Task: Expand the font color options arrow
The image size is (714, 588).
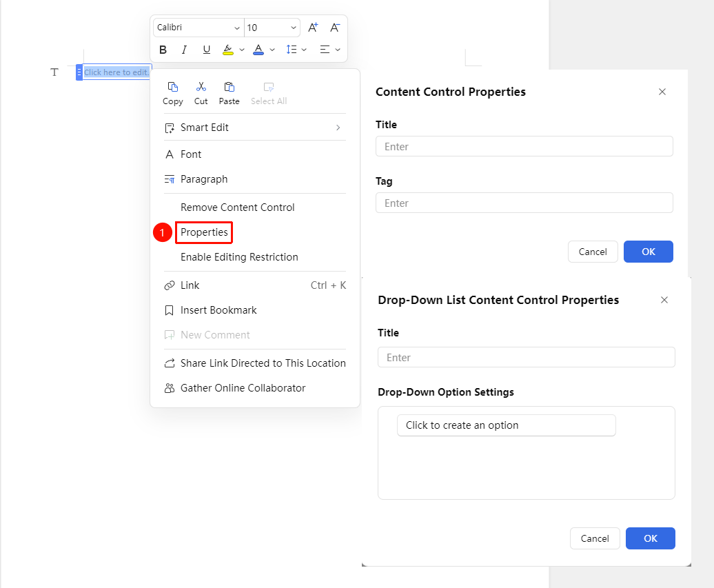Action: click(272, 50)
